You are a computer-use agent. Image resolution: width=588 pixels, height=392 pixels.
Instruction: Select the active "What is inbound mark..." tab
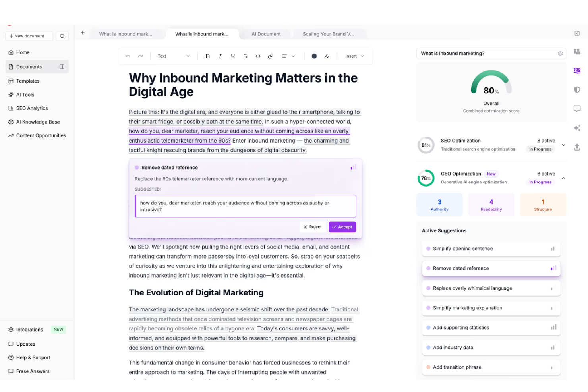coord(202,34)
